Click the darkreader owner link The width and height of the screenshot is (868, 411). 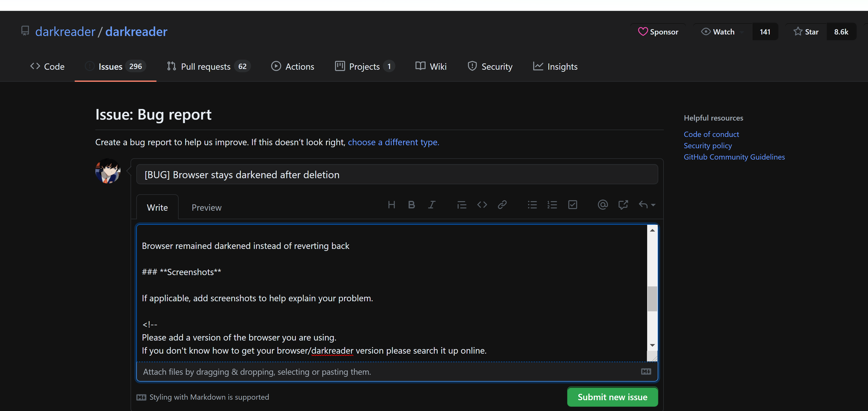65,31
